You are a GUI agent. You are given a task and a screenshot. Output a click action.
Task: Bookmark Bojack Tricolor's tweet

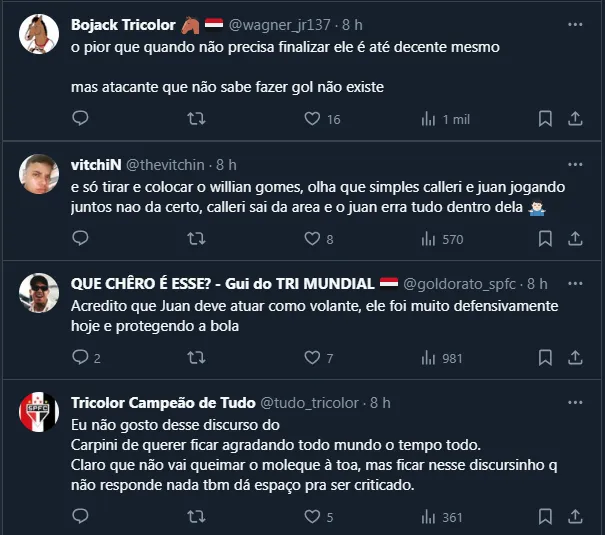click(545, 119)
